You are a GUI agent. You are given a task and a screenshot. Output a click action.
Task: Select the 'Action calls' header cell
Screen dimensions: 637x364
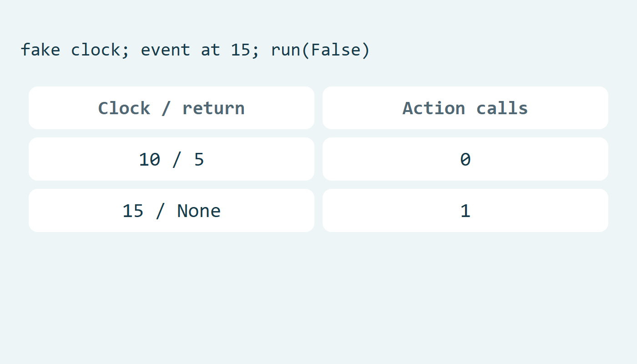click(x=465, y=108)
